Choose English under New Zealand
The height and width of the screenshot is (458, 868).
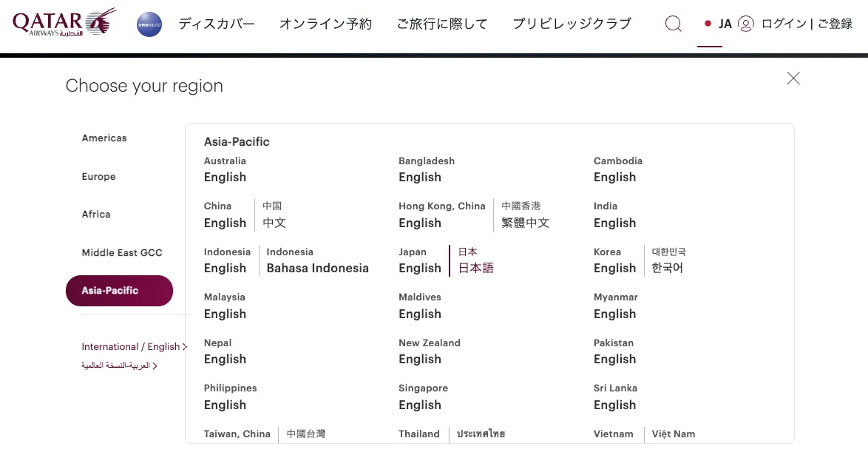(x=420, y=360)
